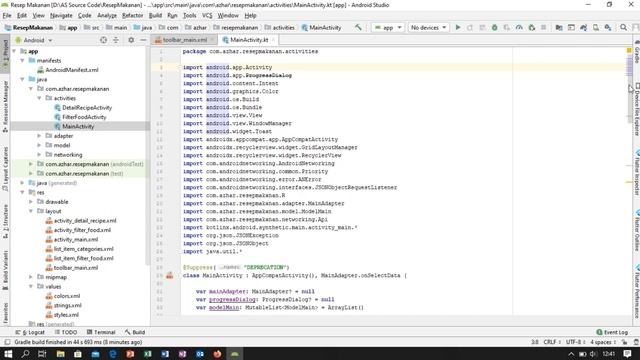Screen dimensions: 640x360
Task: Open the Terminal tool window
Action: tap(101, 332)
